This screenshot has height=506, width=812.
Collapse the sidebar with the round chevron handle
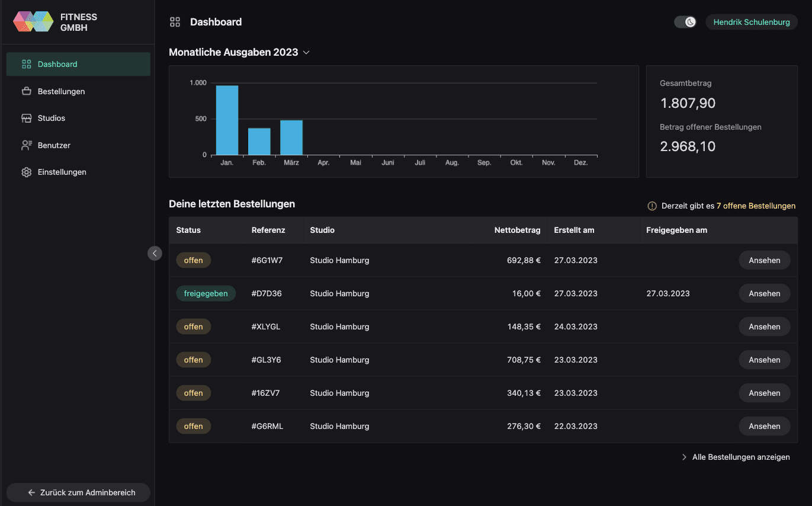(155, 253)
